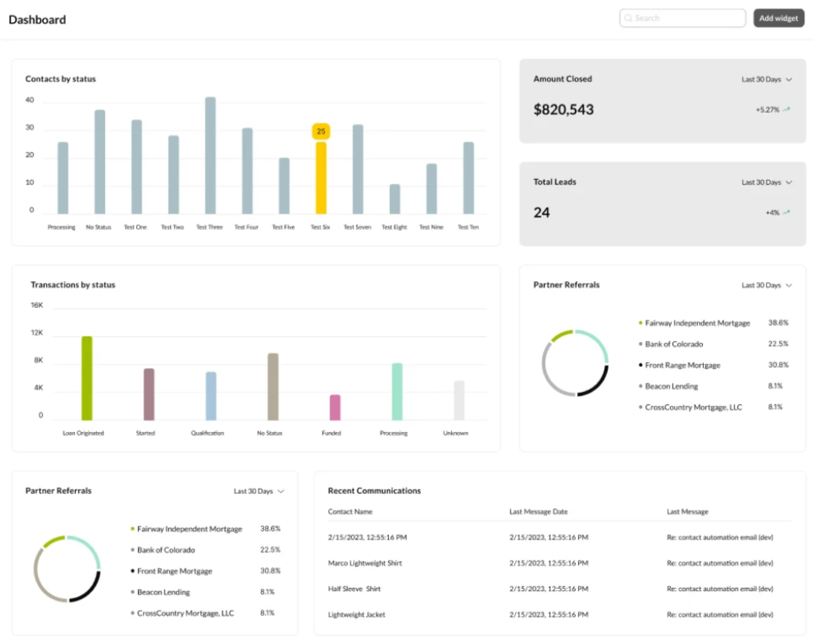Click the Amount Closed upward trend arrow
This screenshot has height=644, width=813.
787,109
